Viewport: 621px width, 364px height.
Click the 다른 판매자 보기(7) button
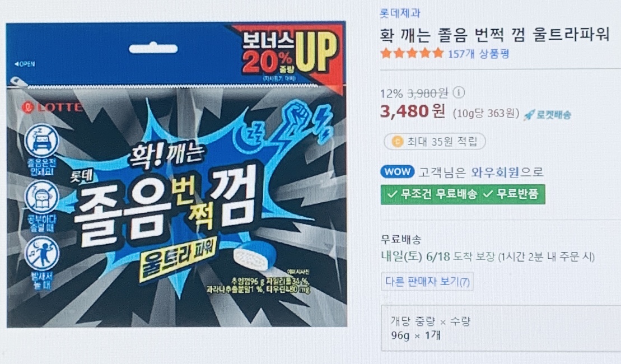coord(427,282)
